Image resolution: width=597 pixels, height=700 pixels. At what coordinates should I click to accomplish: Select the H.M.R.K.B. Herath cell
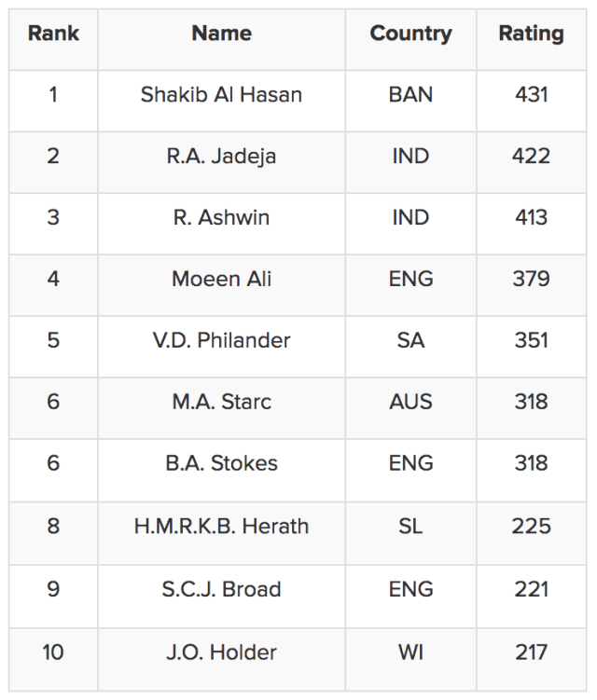(221, 527)
